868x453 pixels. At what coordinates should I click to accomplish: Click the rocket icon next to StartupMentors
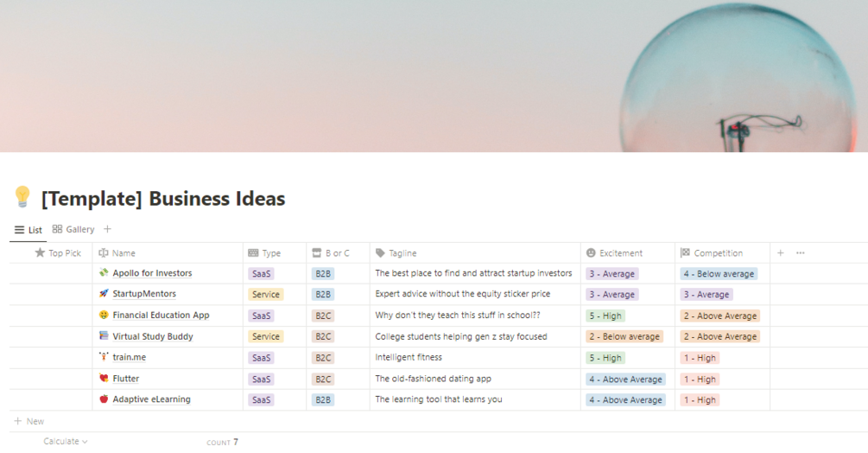[x=105, y=294]
